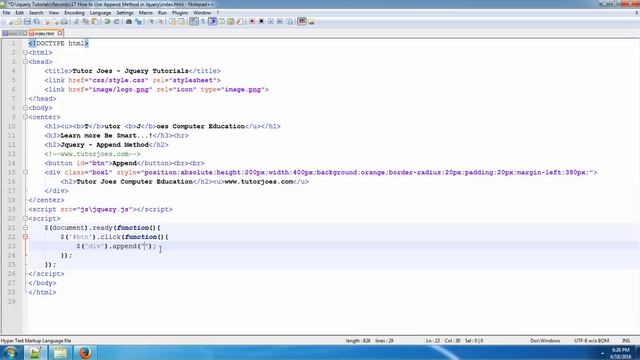Click the Close All toolbar icon
The width and height of the screenshot is (640, 360).
[55, 22]
